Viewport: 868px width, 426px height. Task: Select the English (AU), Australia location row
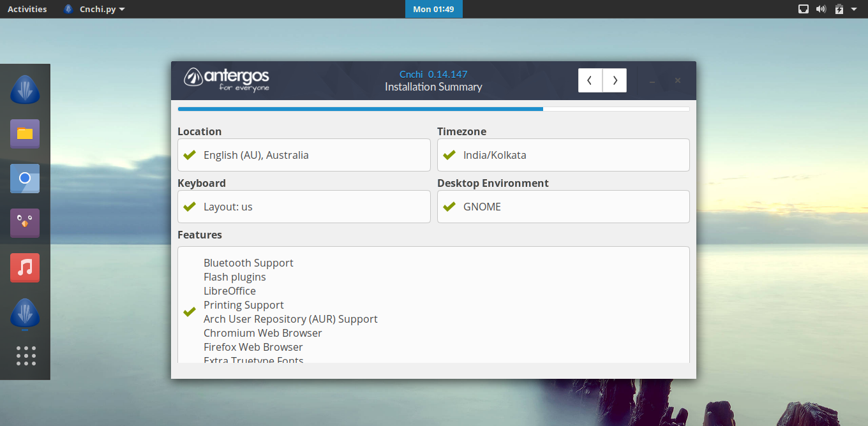tap(304, 155)
